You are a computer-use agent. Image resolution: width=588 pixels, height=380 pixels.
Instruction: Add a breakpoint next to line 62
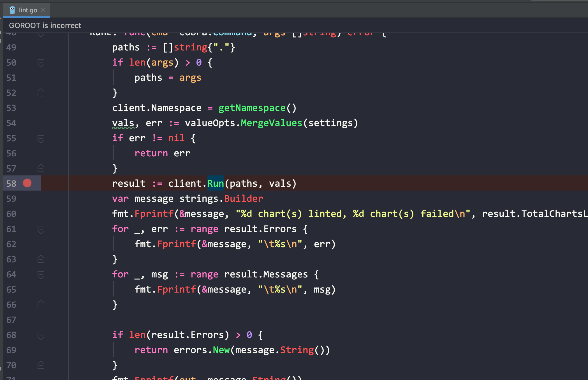tap(27, 244)
